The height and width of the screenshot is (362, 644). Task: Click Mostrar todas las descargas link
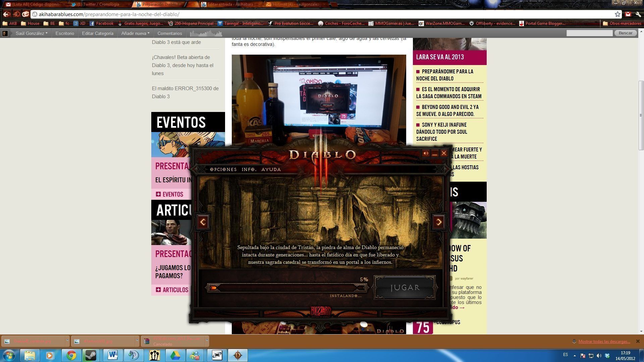(x=604, y=341)
